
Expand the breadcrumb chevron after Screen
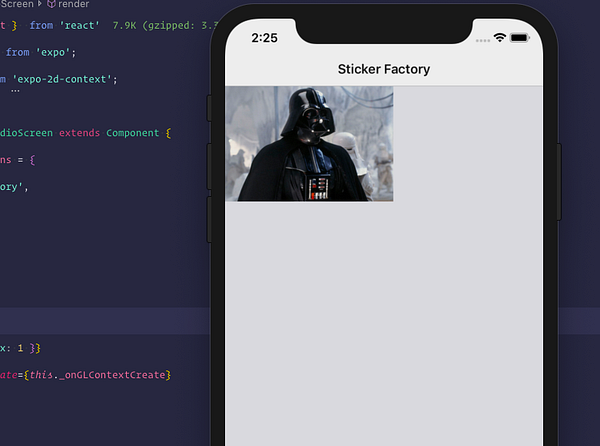tap(39, 4)
